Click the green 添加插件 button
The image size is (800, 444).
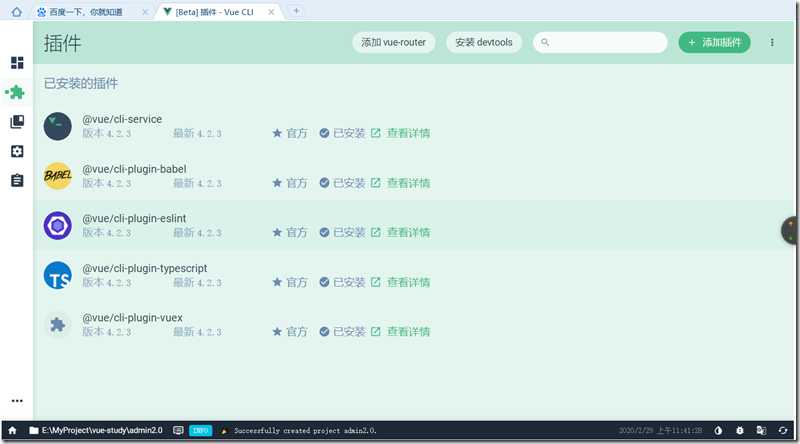714,42
